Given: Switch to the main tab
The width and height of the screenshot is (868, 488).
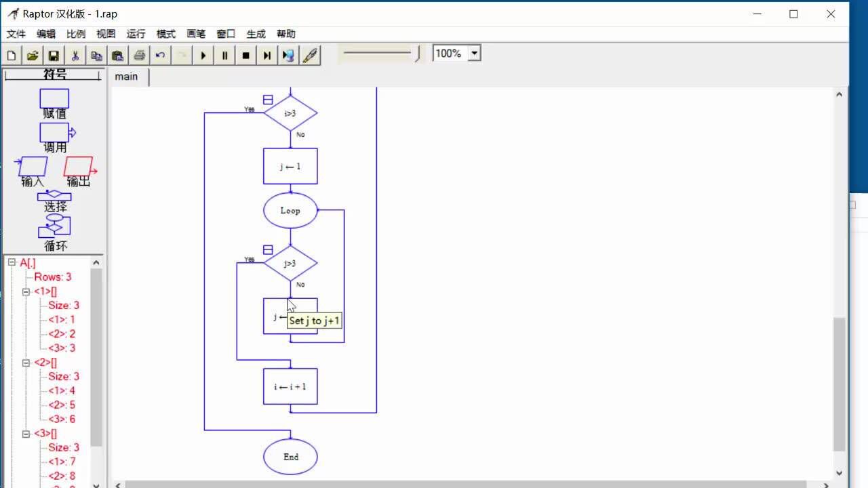Looking at the screenshot, I should tap(126, 77).
